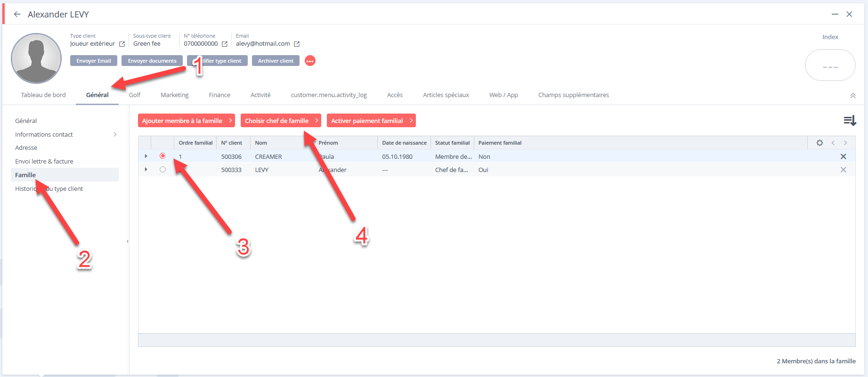Open Articles spéciaux tab

446,95
